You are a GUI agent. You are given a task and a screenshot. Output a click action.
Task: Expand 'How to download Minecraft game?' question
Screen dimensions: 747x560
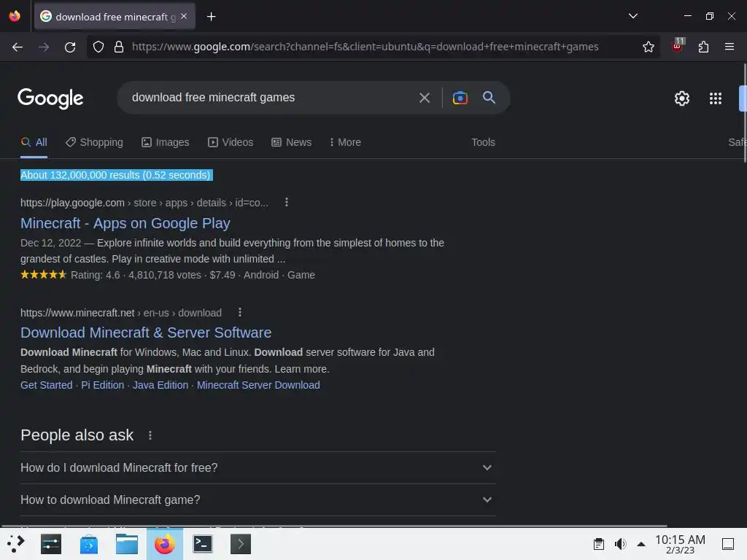(258, 499)
